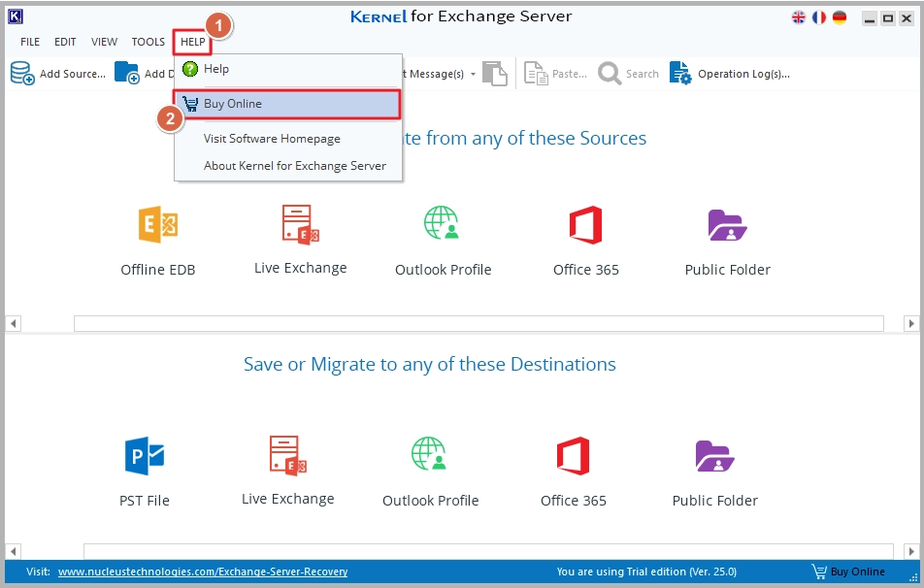Viewport: 924px width, 588px height.
Task: Choose Buy Online in Help menu
Action: (287, 104)
